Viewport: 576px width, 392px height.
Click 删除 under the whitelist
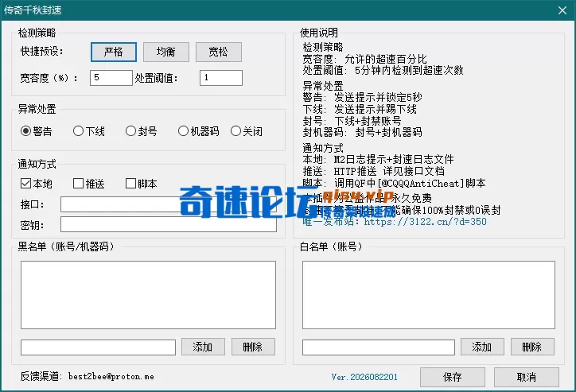(x=532, y=347)
